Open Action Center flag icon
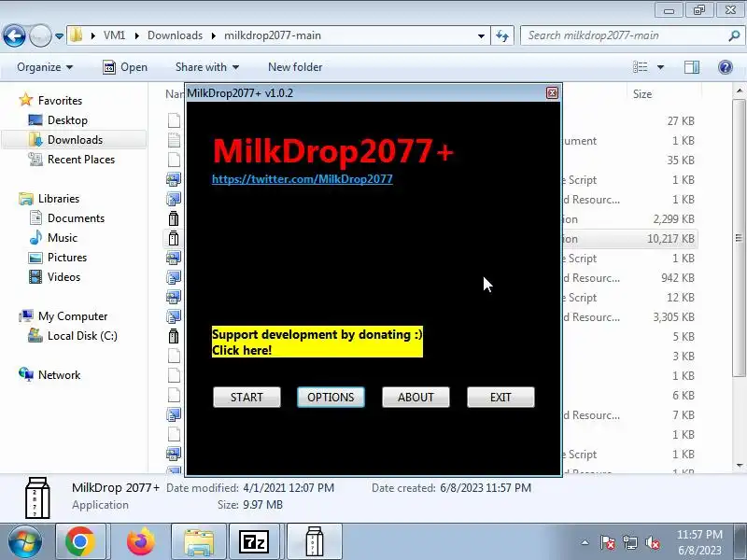747x560 pixels. 608,542
